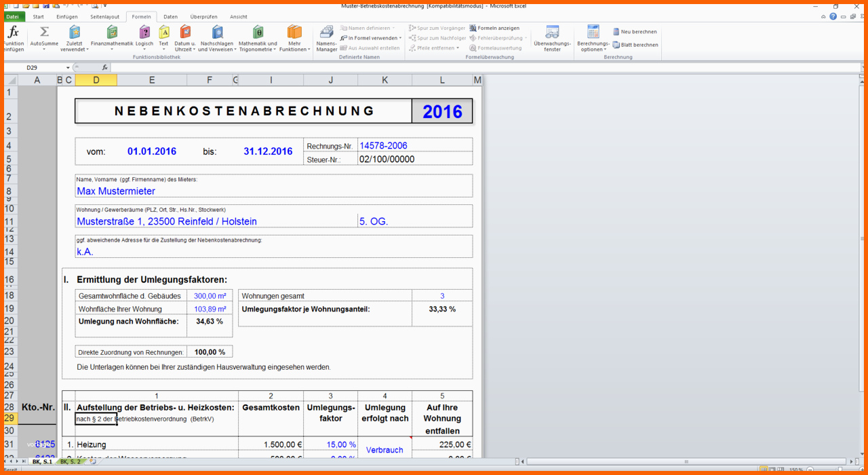Screen dimensions: 868x475
Task: Expand the formula bar at right end
Action: pos(861,67)
